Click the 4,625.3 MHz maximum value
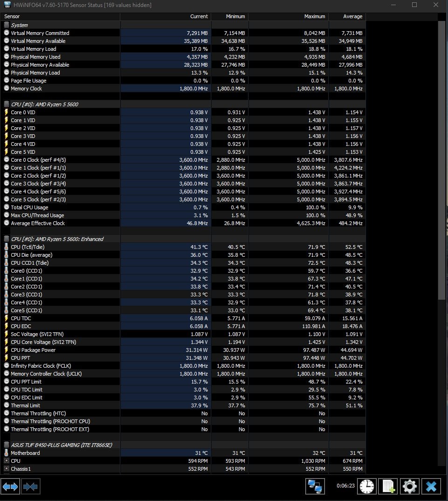The height and width of the screenshot is (501, 448). [311, 223]
